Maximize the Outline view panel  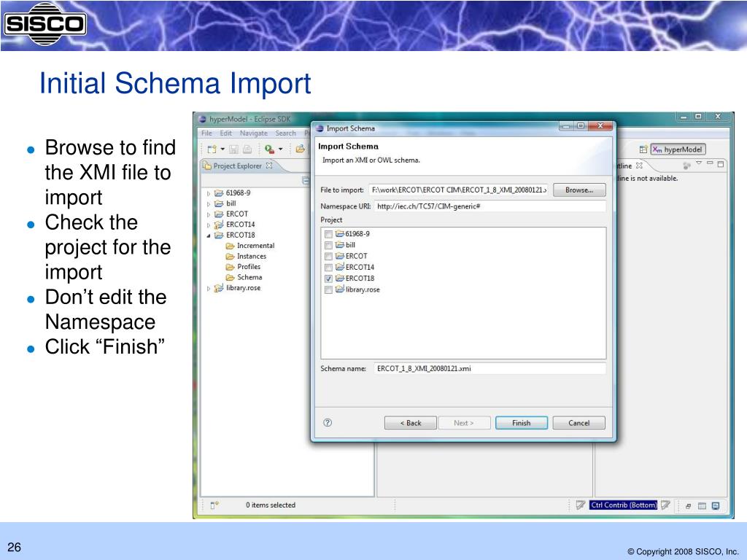pyautogui.click(x=720, y=164)
